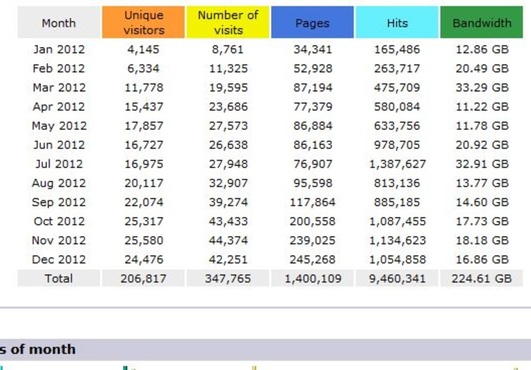Image resolution: width=531 pixels, height=370 pixels.
Task: Select the Nov 2012 row label
Action: (59, 240)
